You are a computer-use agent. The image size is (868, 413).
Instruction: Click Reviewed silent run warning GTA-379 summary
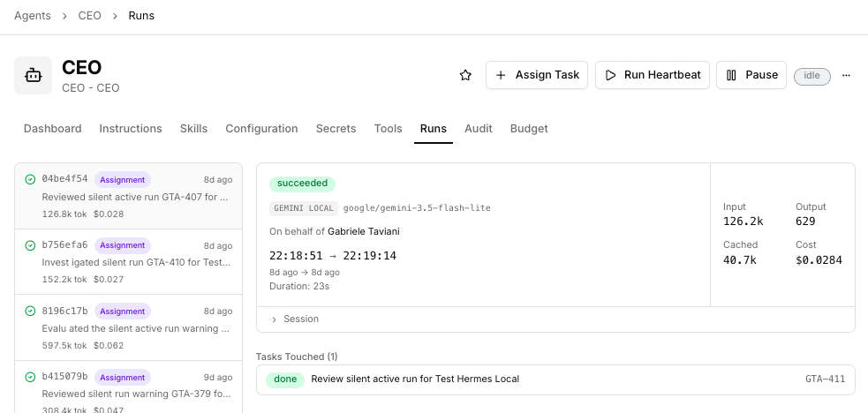(136, 394)
